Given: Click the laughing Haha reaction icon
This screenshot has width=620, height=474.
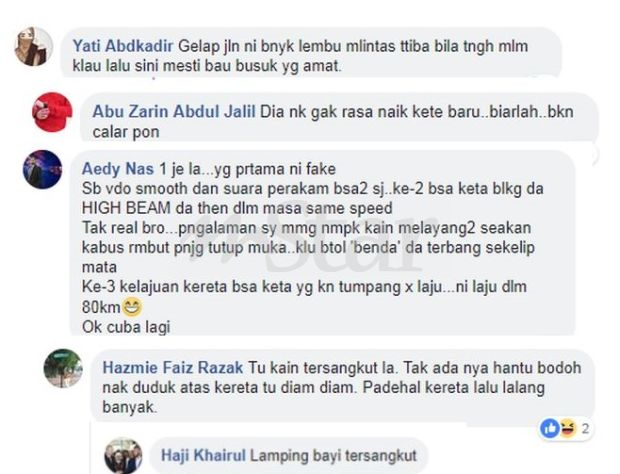Looking at the screenshot, I should coord(567,429).
